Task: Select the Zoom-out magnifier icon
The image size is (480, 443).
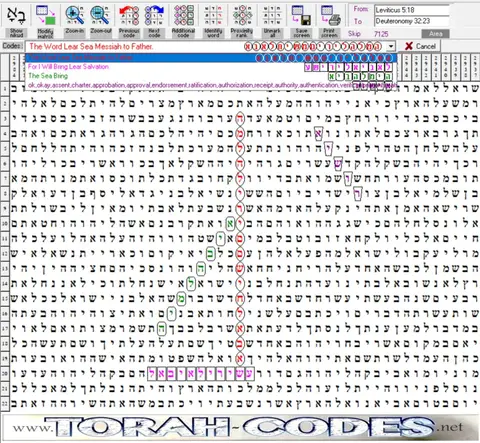Action: [x=101, y=15]
